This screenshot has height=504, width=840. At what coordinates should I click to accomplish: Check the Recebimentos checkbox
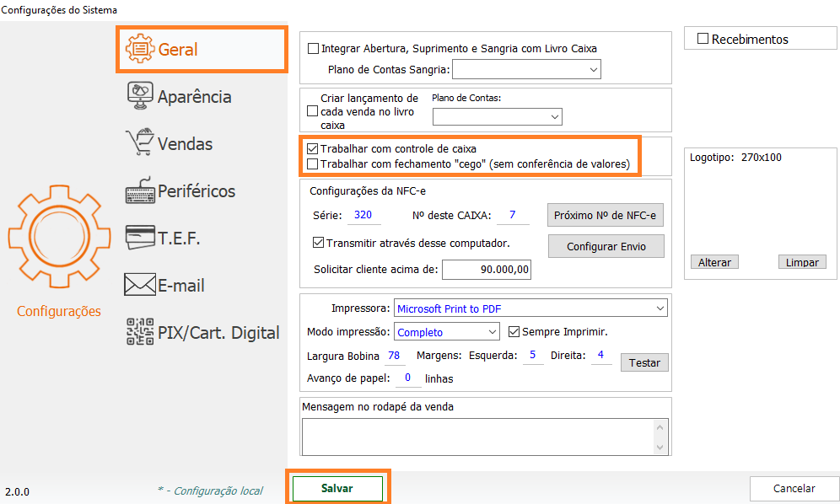coord(703,39)
